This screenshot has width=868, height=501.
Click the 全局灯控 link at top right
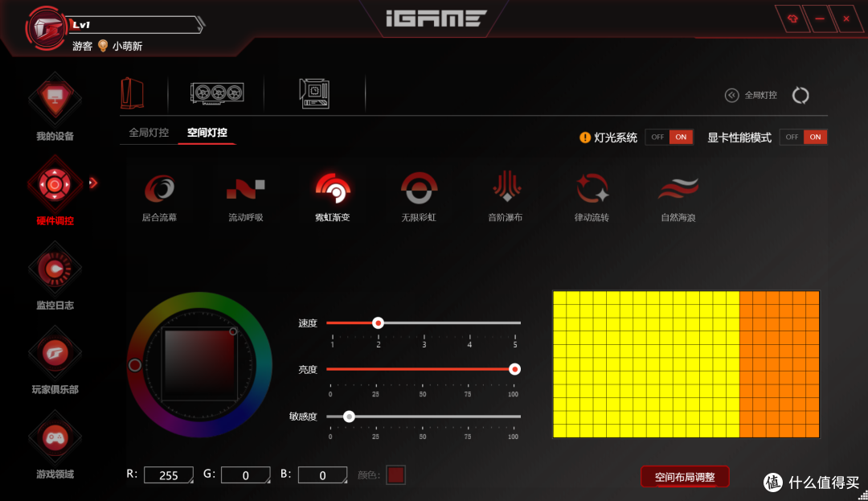tap(760, 95)
